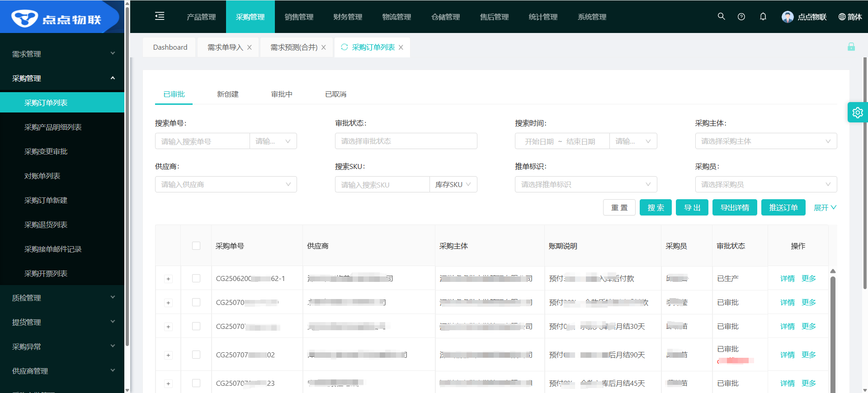This screenshot has height=393, width=868.
Task: Click the 搜索 button
Action: [656, 207]
